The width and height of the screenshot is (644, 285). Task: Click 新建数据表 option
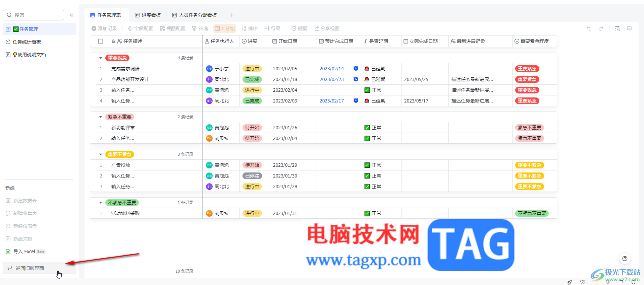[21, 201]
